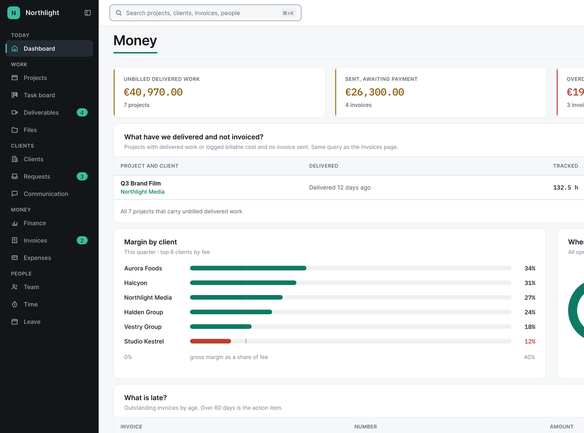The width and height of the screenshot is (584, 433).
Task: Click the Files folder icon
Action: tap(15, 130)
